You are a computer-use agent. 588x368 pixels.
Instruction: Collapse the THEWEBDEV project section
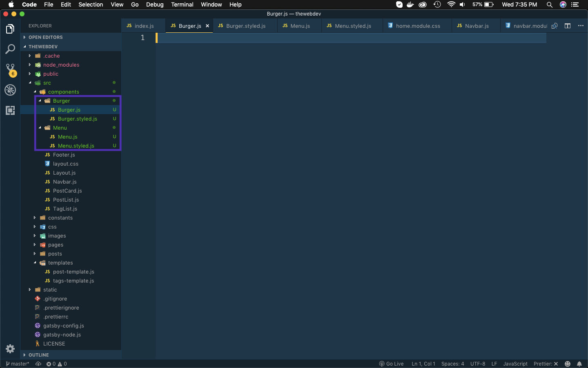click(x=71, y=47)
